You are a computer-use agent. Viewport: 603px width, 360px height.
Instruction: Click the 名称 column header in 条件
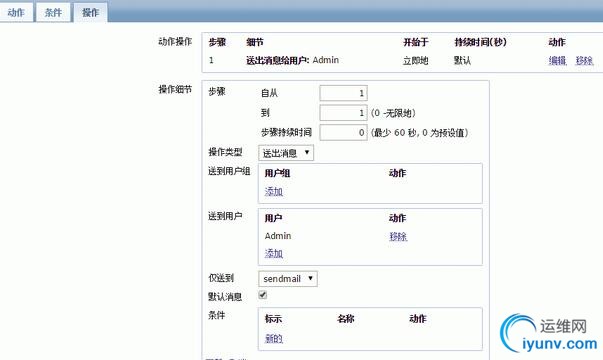click(346, 318)
